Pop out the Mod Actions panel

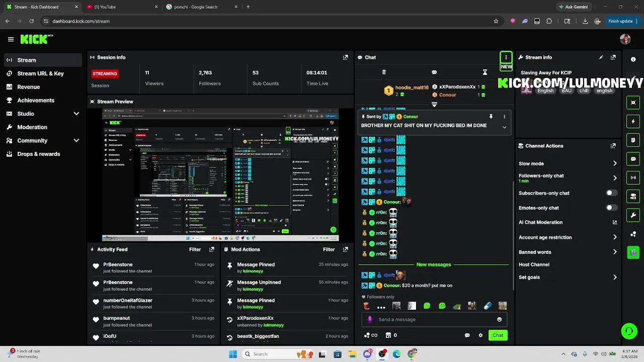click(345, 249)
